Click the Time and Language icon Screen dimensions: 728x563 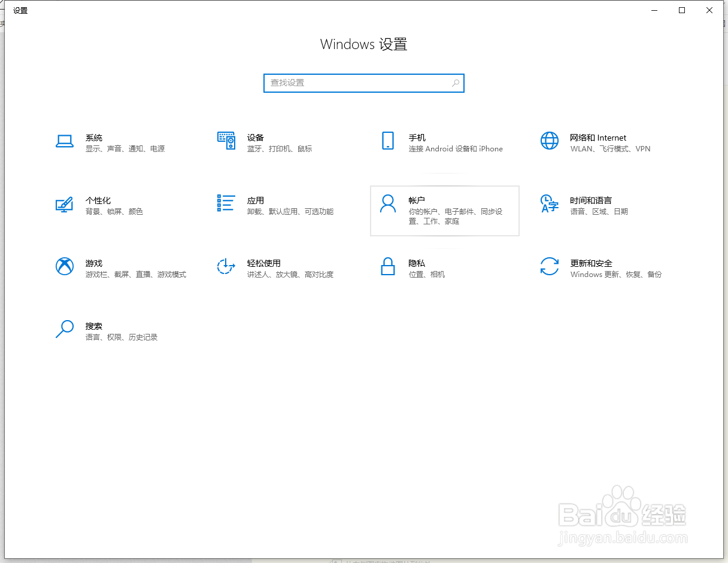pyautogui.click(x=549, y=203)
